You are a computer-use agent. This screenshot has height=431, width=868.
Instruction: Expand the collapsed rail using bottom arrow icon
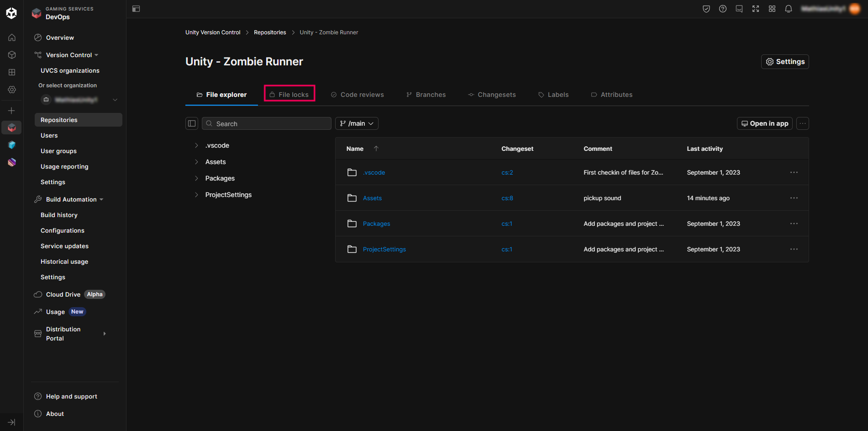click(x=12, y=422)
